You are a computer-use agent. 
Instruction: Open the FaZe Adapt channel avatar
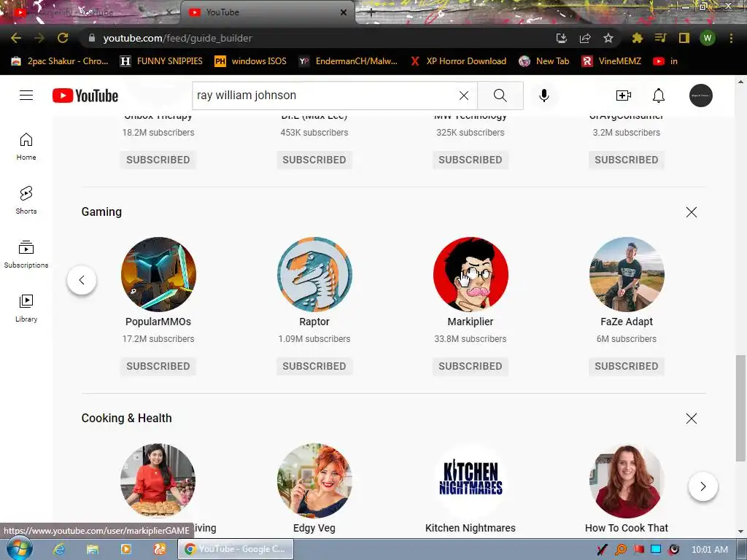[627, 274]
